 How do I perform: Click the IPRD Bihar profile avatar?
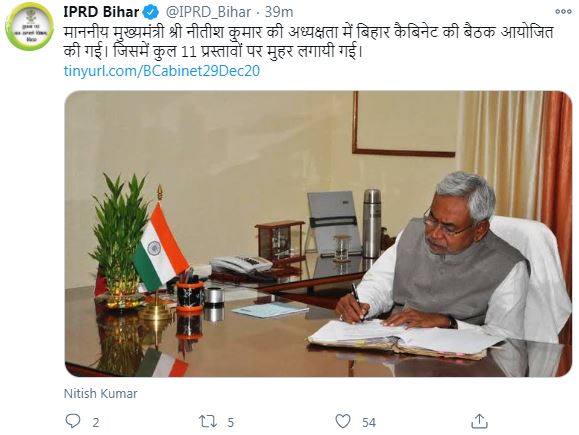click(29, 26)
